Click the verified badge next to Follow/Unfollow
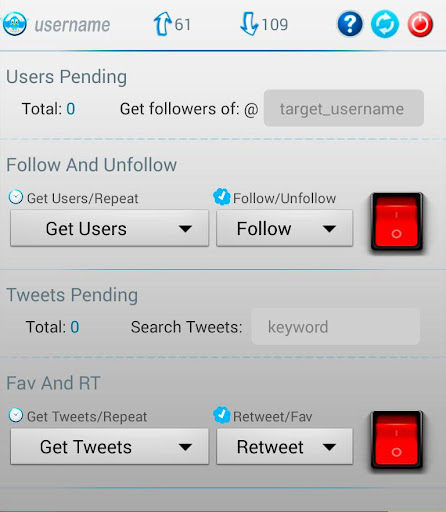Image resolution: width=446 pixels, height=512 pixels. click(x=222, y=197)
